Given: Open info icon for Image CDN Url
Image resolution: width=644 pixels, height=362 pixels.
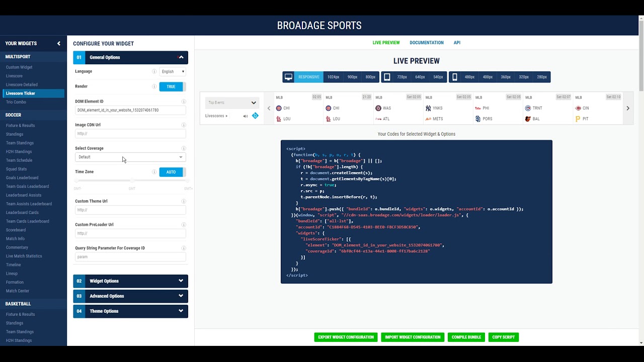Looking at the screenshot, I should pos(184,125).
